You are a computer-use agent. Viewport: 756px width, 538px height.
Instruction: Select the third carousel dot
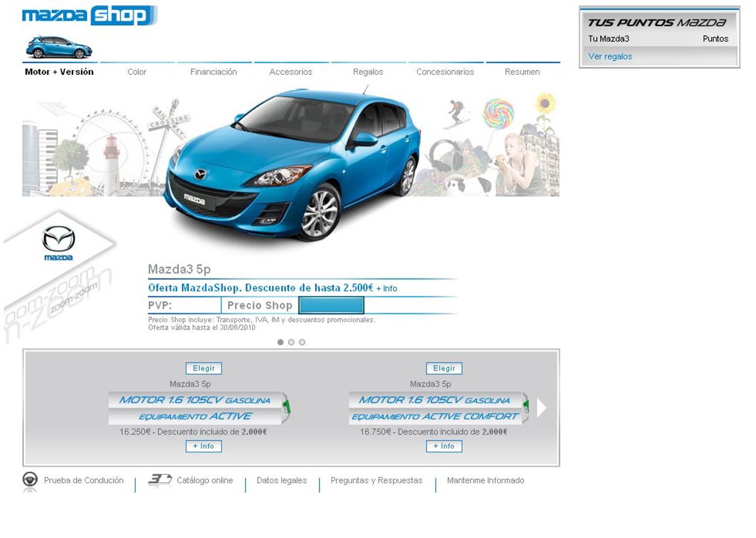(x=302, y=342)
